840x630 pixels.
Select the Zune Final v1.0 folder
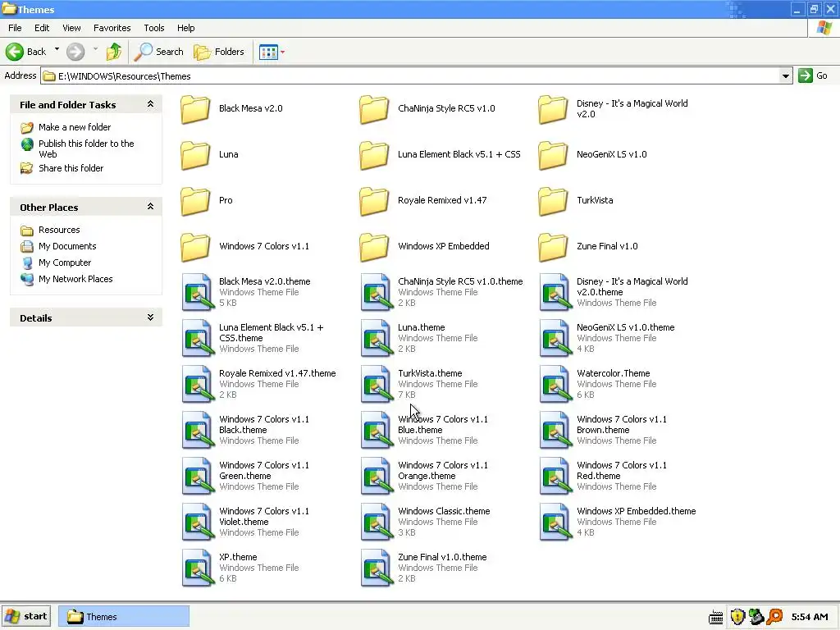(x=588, y=248)
